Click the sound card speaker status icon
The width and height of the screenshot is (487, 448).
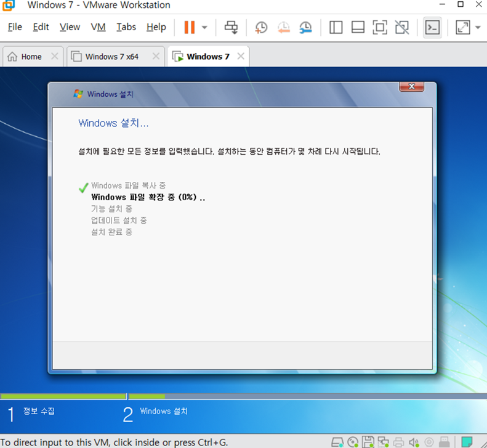(414, 442)
